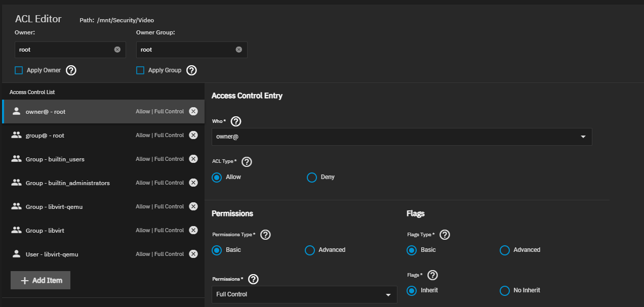Clear the Owner field value
The width and height of the screenshot is (644, 307).
point(117,50)
